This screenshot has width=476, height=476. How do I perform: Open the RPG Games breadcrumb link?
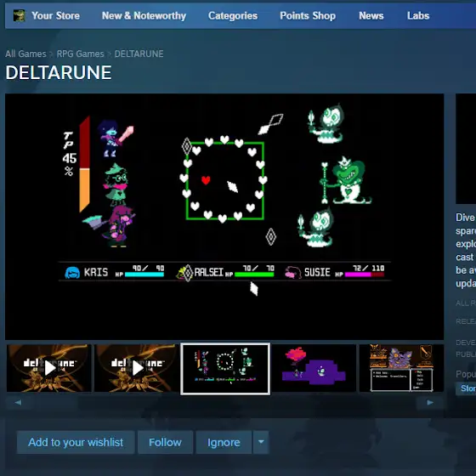(x=80, y=54)
